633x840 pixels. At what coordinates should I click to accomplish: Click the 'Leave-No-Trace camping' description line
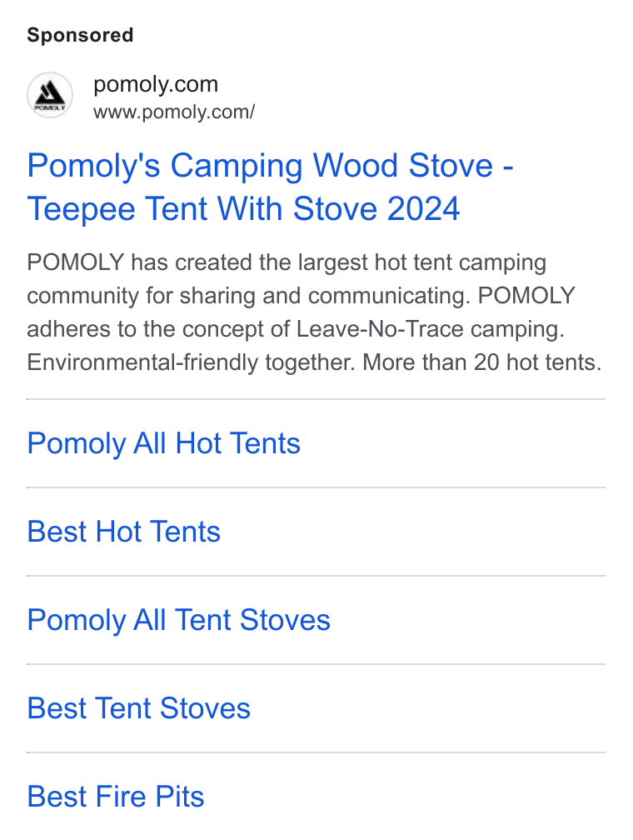click(x=296, y=329)
